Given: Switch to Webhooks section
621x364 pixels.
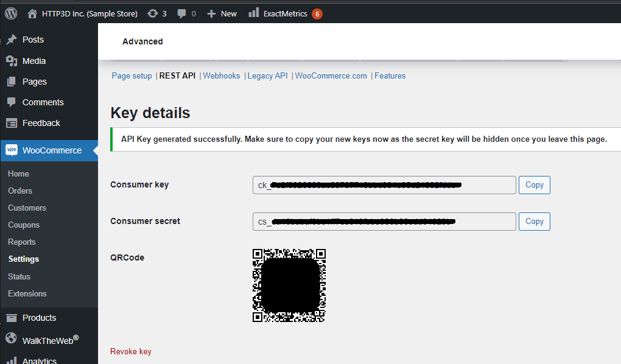Looking at the screenshot, I should click(x=222, y=75).
